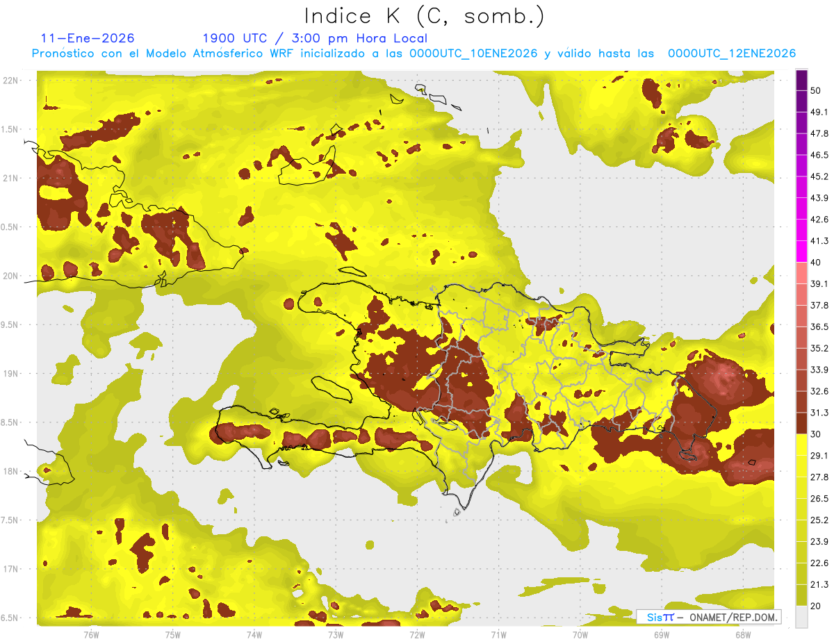Screen dimensions: 834x644
Task: Click the legend value "31.3"
Action: pos(819,413)
